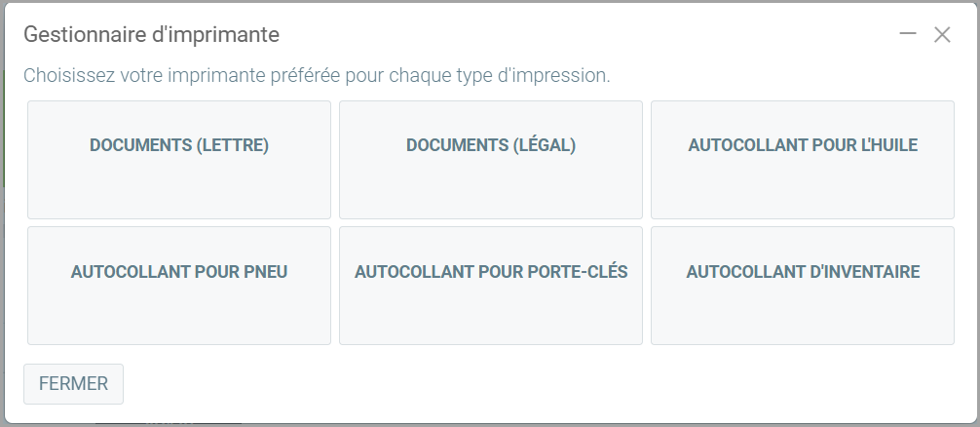Viewport: 980px width, 427px height.
Task: Set the tire sticker printer preference
Action: click(179, 286)
